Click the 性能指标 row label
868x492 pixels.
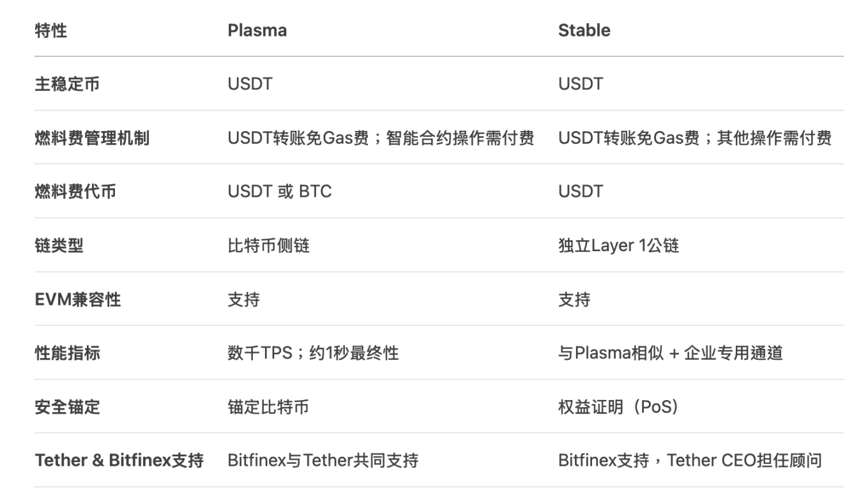pos(67,353)
